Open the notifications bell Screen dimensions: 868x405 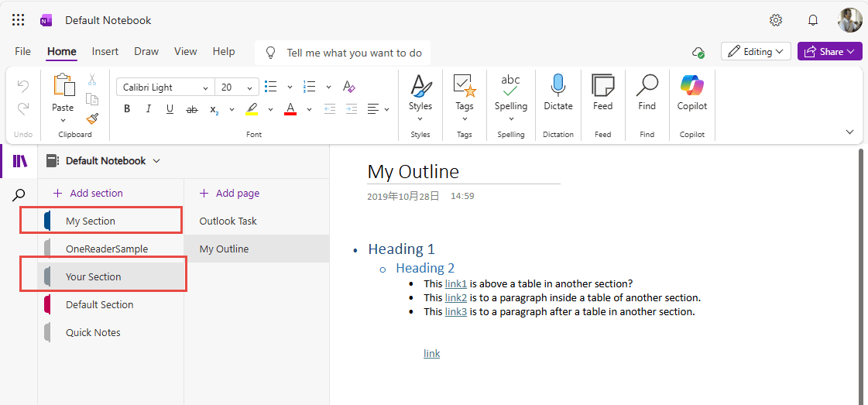[813, 20]
